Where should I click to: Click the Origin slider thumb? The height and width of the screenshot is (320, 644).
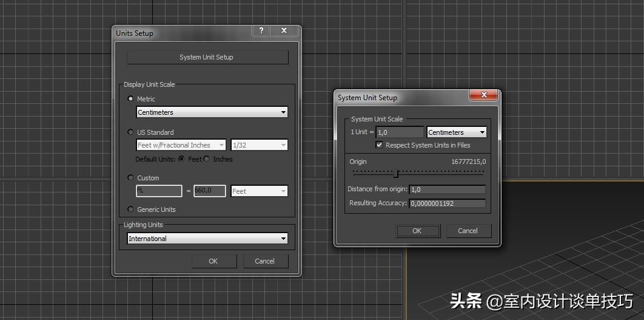396,174
